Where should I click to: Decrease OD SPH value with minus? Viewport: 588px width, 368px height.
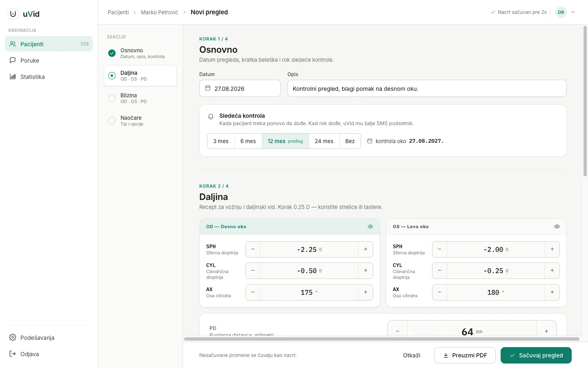[x=253, y=249]
